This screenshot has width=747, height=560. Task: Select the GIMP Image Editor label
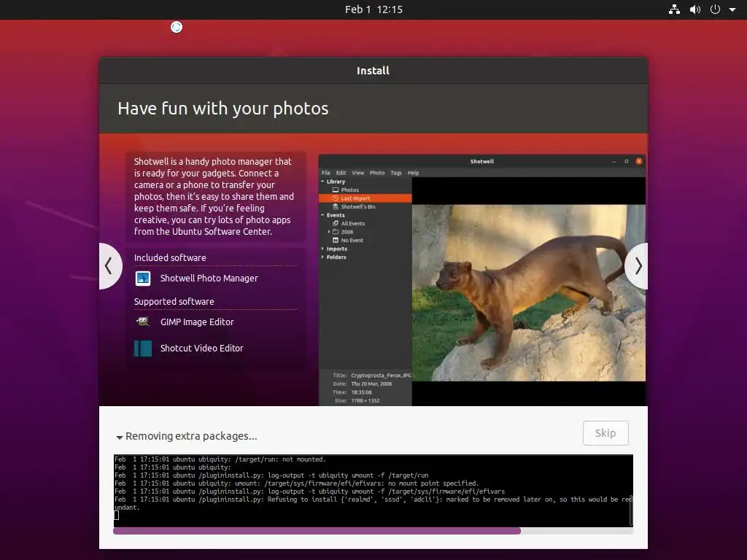coord(197,322)
